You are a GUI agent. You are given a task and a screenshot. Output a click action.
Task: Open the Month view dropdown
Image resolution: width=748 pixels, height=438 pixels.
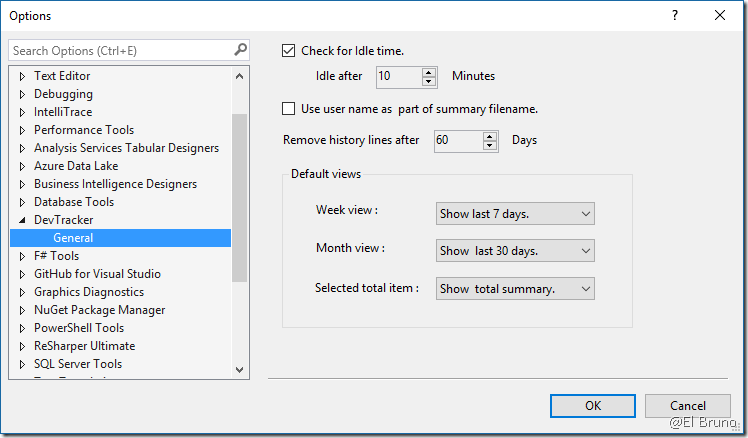click(x=515, y=251)
